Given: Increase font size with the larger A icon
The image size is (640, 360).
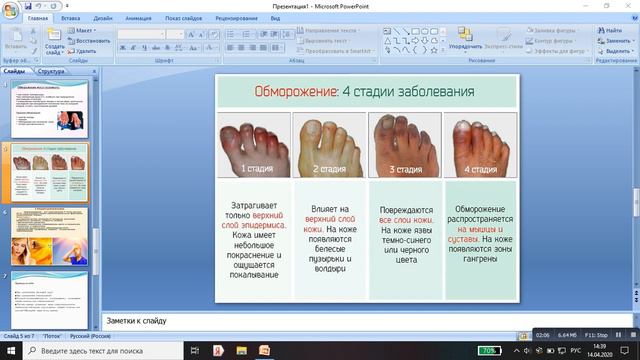Looking at the screenshot, I should [191, 35].
